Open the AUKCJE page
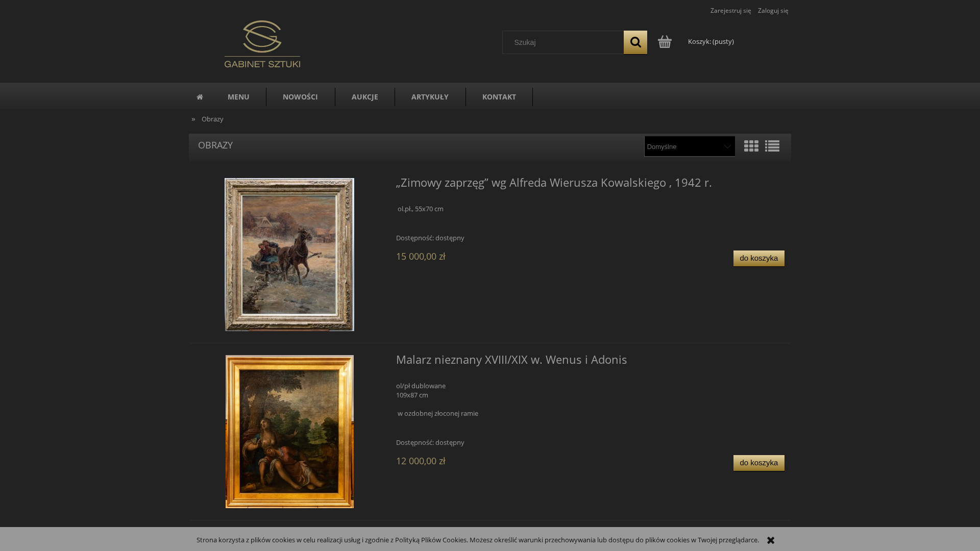The width and height of the screenshot is (980, 551). coord(365,97)
